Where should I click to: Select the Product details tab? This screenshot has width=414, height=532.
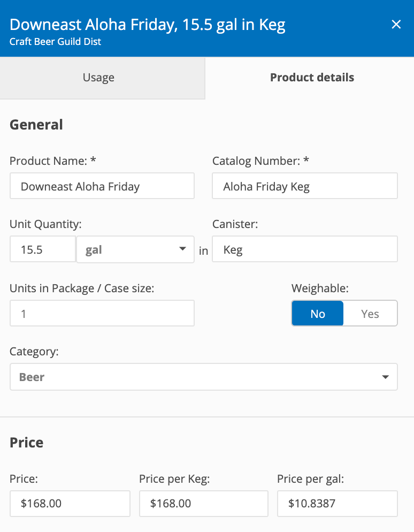pos(312,78)
